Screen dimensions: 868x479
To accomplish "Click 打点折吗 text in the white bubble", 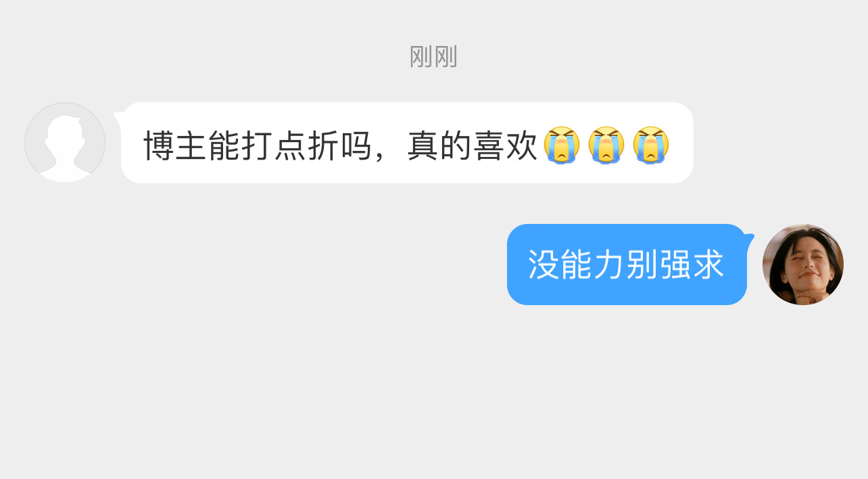I will [x=306, y=146].
